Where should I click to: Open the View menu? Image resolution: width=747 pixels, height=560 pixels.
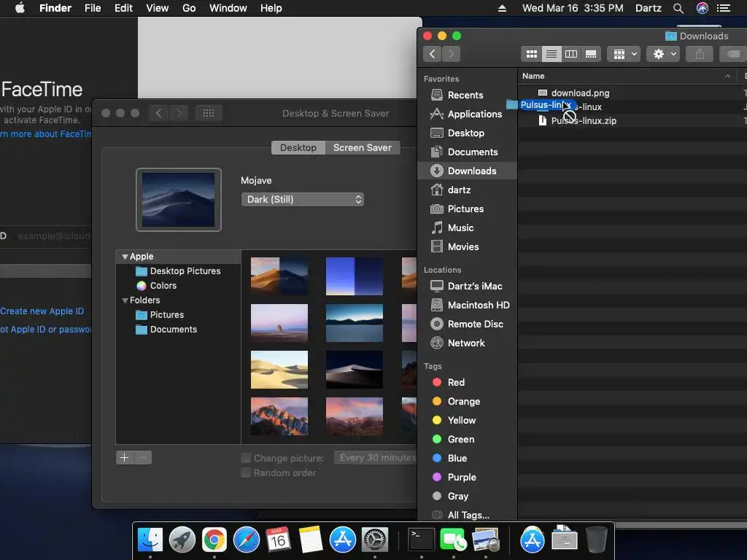pos(158,8)
